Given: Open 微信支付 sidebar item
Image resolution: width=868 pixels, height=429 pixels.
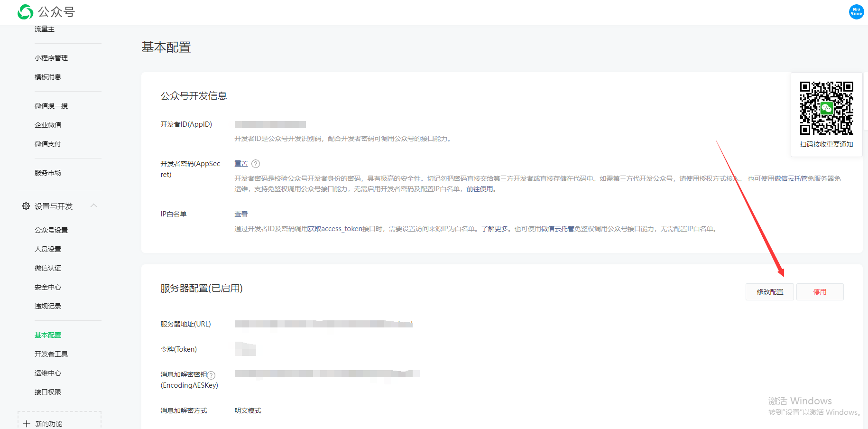Looking at the screenshot, I should (48, 144).
